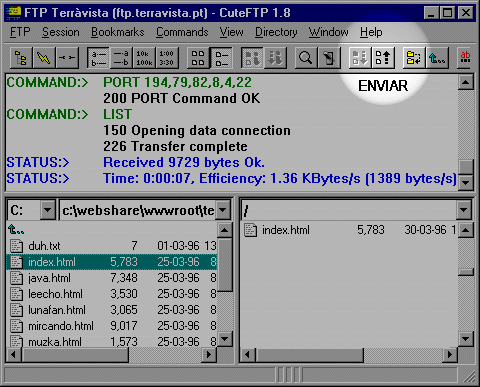Open the Commands menu
The image size is (480, 387).
[182, 32]
